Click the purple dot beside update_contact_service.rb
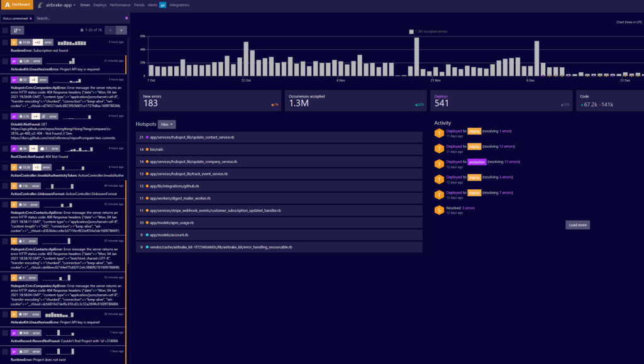 [147, 137]
